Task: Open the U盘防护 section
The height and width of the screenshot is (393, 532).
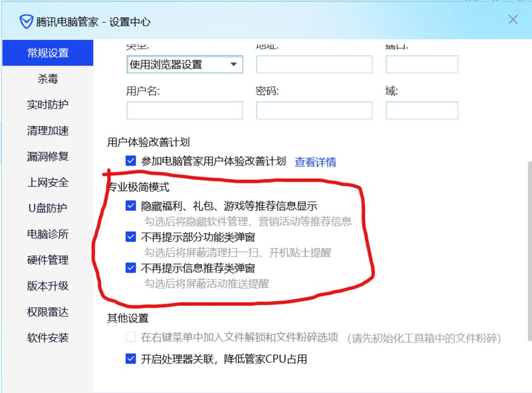Action: point(47,208)
